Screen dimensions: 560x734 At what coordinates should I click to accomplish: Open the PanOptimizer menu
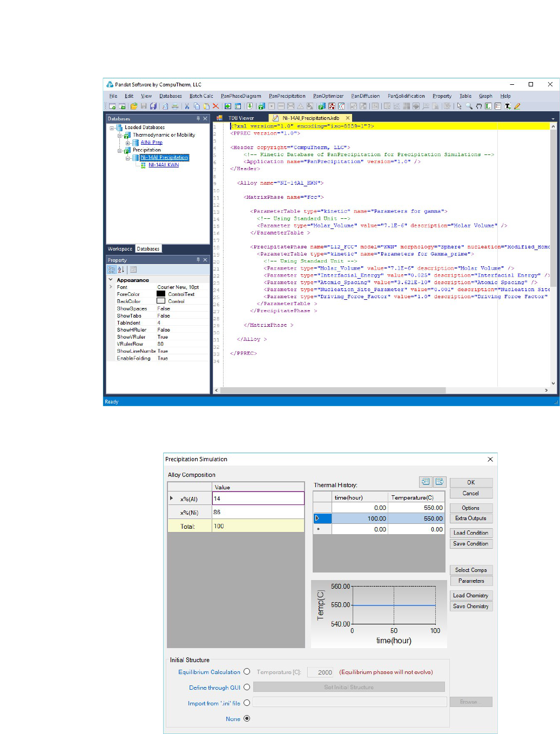pos(328,96)
